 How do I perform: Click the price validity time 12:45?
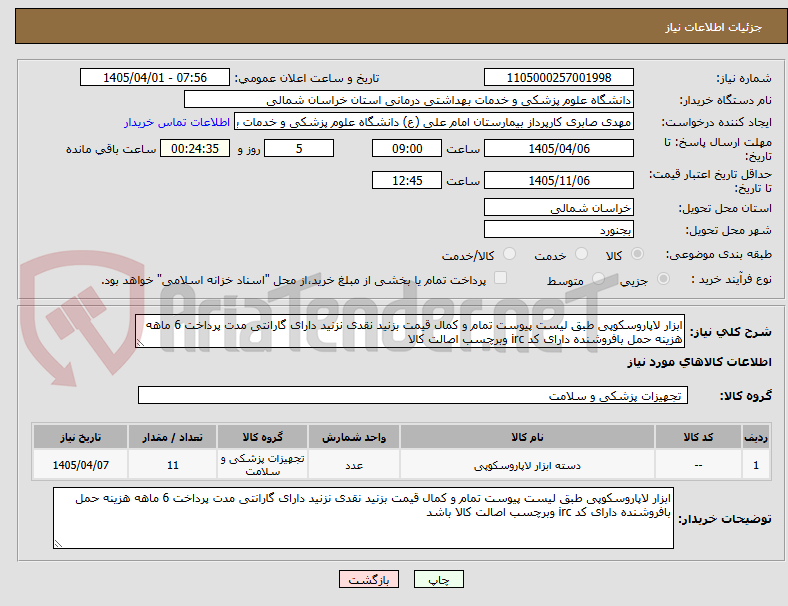[407, 180]
